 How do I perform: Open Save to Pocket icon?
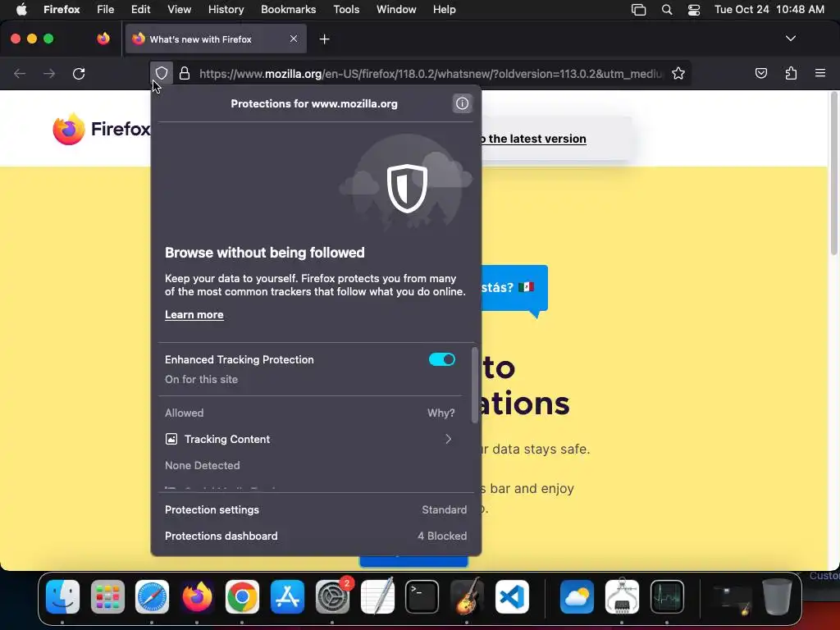[760, 73]
